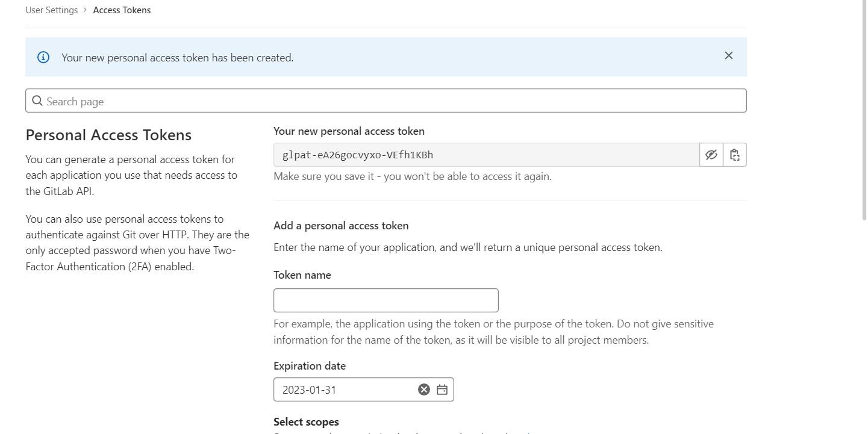Open the expiration date calendar picker

[442, 389]
